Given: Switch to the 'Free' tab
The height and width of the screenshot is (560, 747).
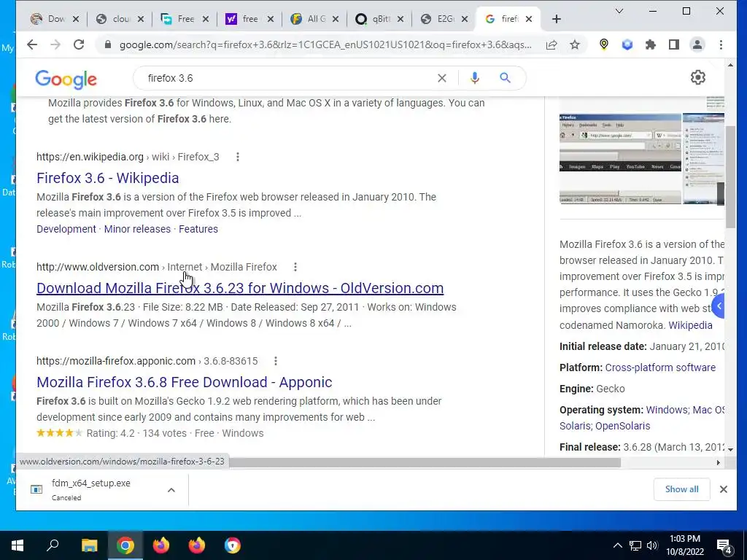Looking at the screenshot, I should (x=184, y=19).
